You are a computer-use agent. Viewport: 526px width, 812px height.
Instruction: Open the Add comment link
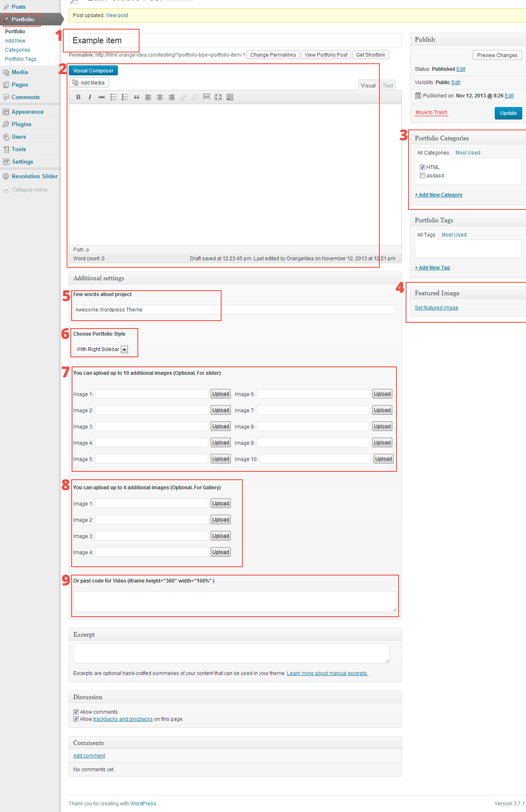coord(89,756)
